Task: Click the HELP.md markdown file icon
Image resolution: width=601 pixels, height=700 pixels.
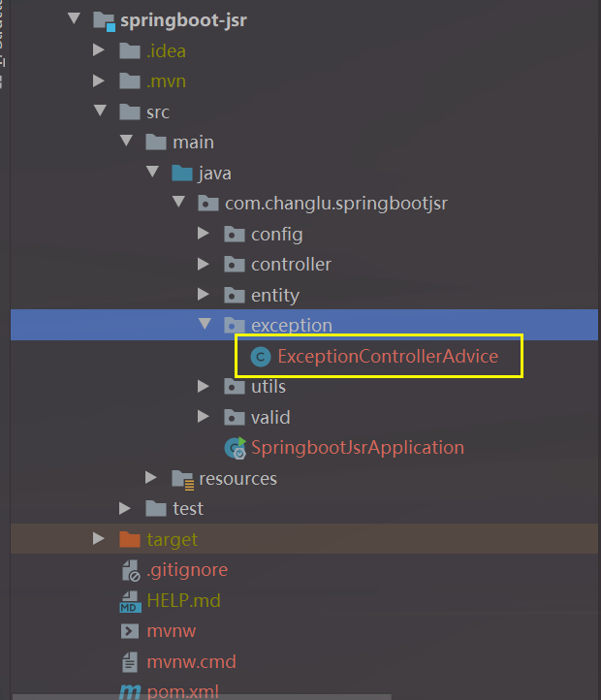Action: tap(131, 601)
